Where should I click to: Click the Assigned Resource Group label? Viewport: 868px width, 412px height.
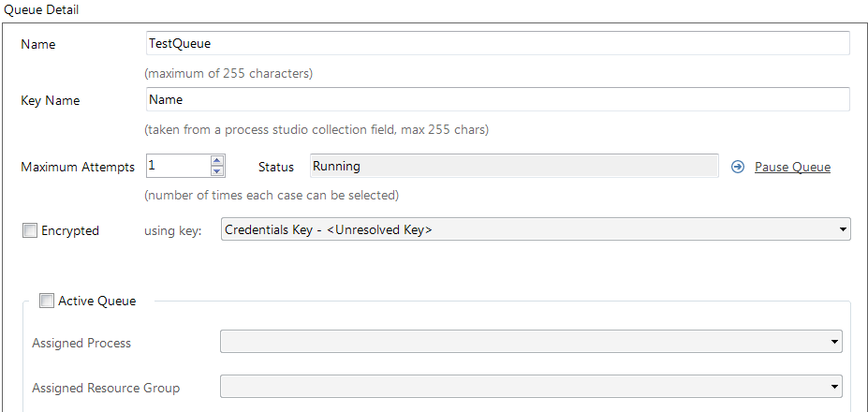point(106,388)
